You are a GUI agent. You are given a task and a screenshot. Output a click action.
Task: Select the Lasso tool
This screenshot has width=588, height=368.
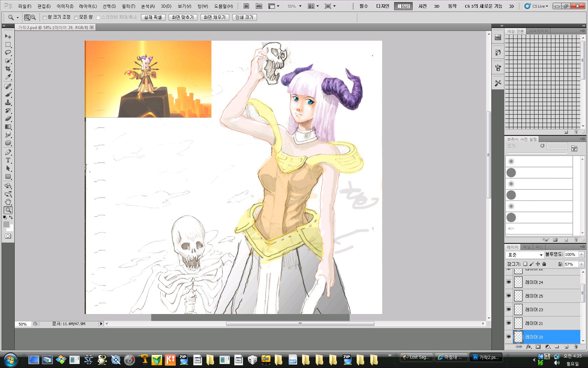click(x=8, y=53)
